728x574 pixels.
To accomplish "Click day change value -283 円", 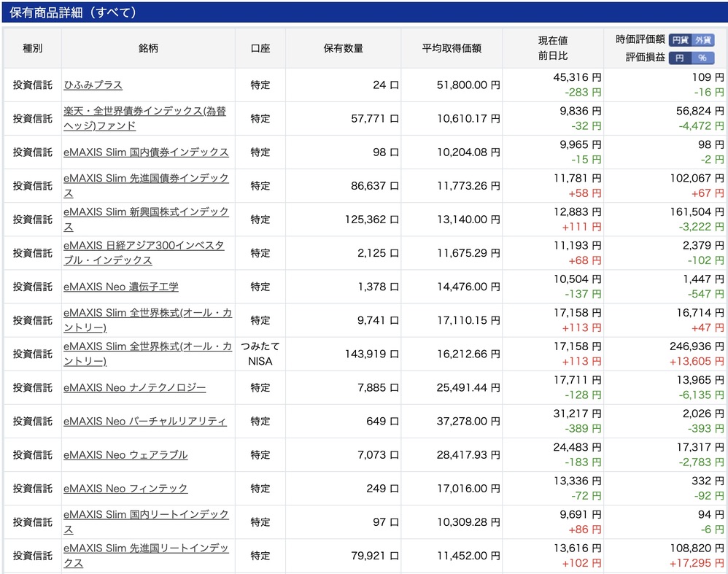I will pyautogui.click(x=583, y=93).
